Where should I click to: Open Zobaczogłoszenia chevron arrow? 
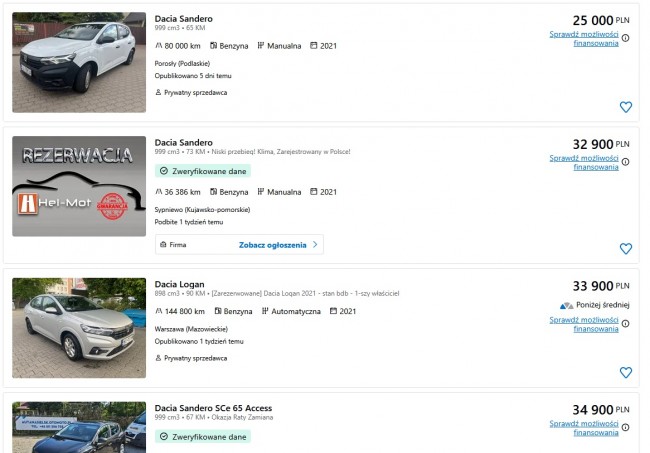pos(315,245)
